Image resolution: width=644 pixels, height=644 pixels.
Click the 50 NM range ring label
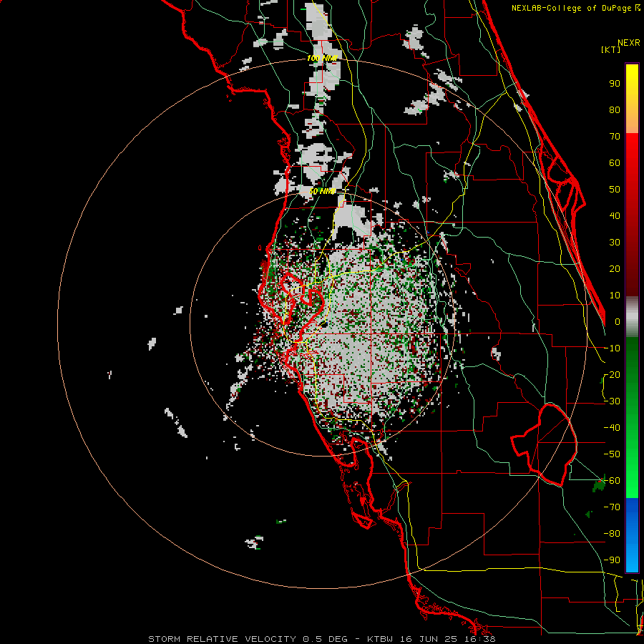point(322,191)
